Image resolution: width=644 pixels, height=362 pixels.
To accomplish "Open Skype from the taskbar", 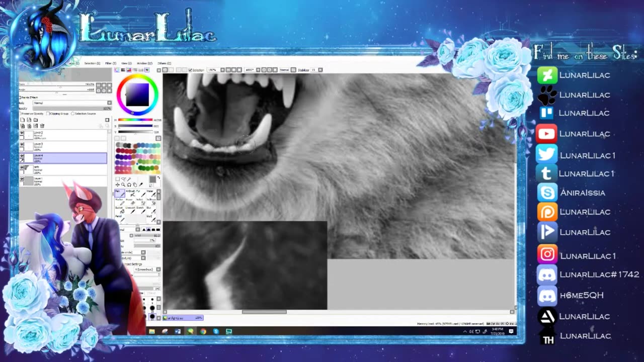I will tap(216, 331).
